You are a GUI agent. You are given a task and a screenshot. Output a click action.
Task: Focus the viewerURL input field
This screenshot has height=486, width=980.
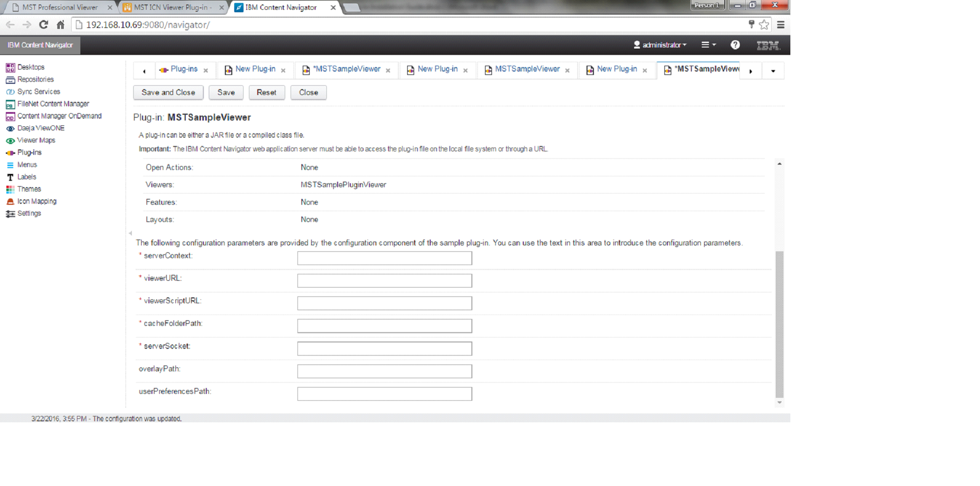pos(385,281)
